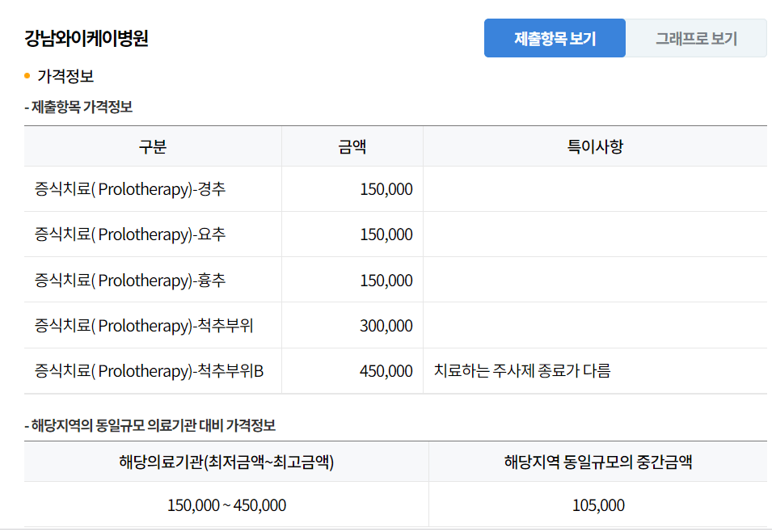Select the row 증식치료(Prolotherapy)-척추부위B
The width and height of the screenshot is (772, 532).
395,371
